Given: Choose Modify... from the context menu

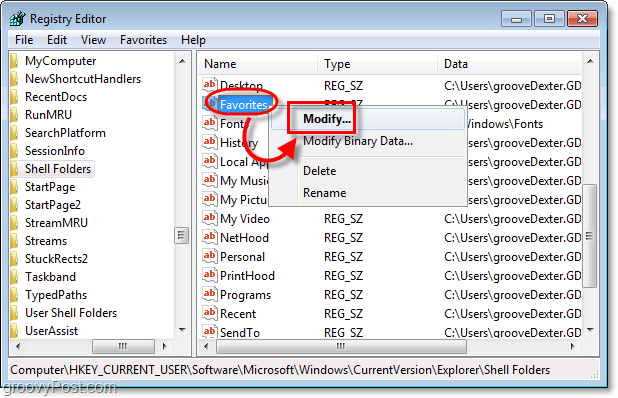Looking at the screenshot, I should pyautogui.click(x=368, y=119).
